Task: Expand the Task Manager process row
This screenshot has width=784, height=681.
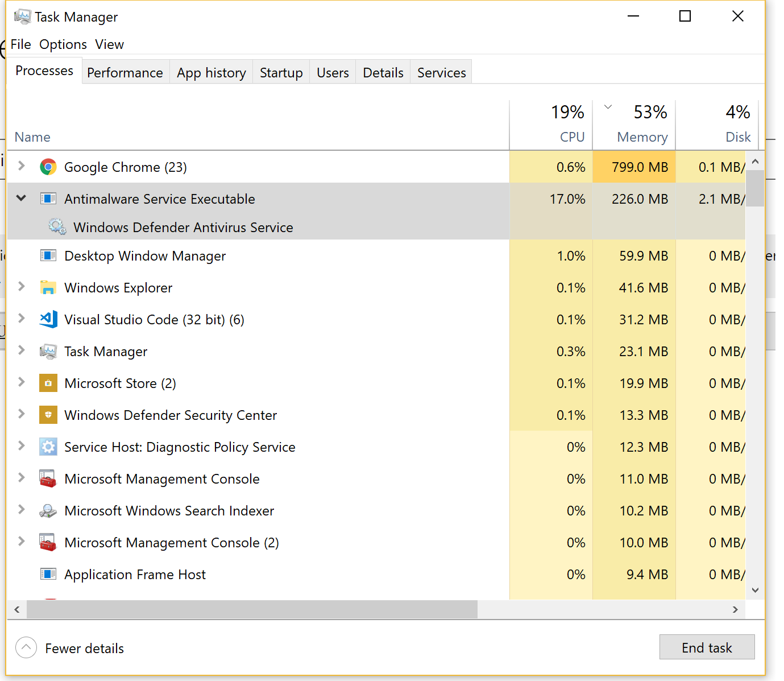Action: coord(22,350)
